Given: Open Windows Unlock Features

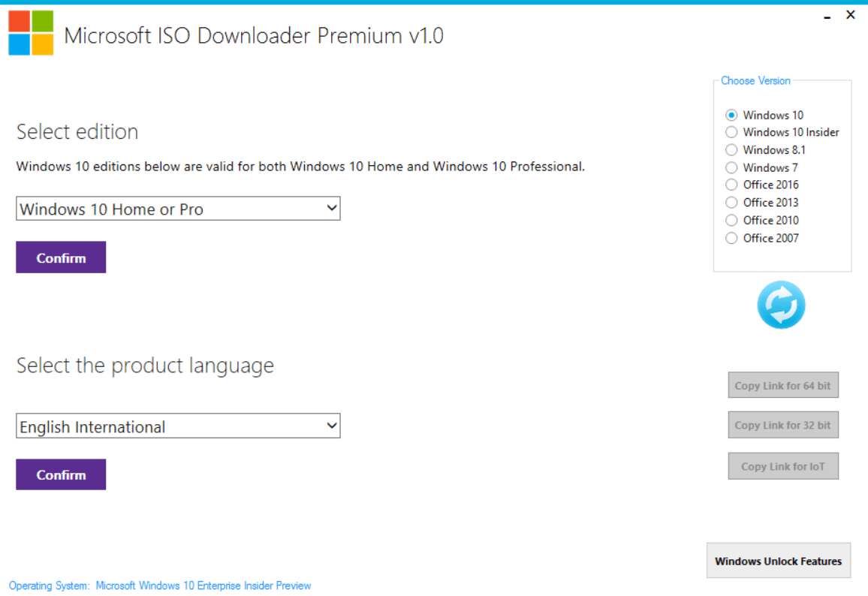Looking at the screenshot, I should (779, 561).
